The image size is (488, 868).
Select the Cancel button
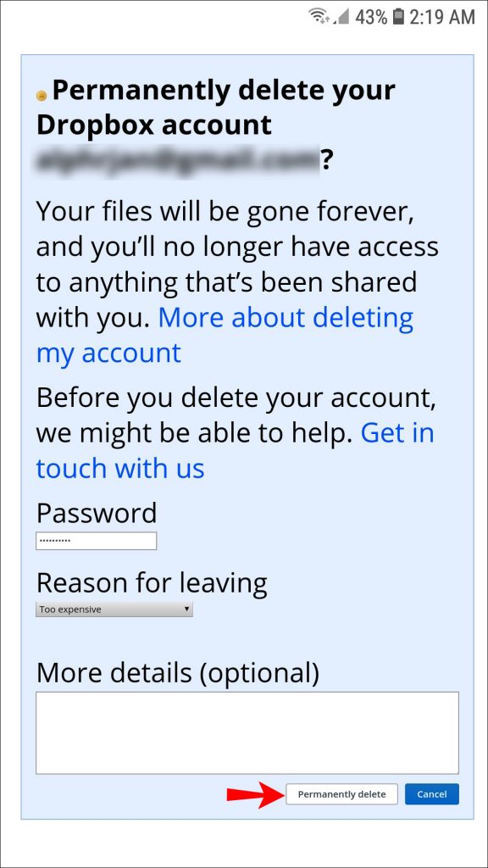(x=432, y=793)
